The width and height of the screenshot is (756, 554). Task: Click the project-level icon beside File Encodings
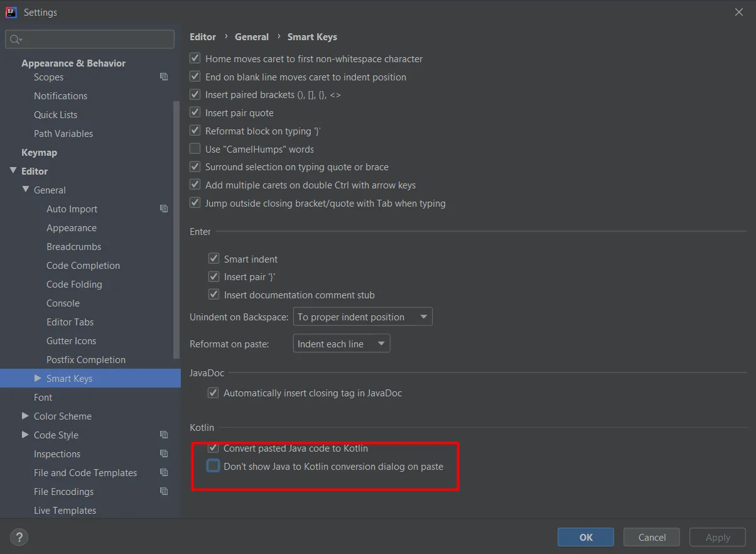pos(164,491)
